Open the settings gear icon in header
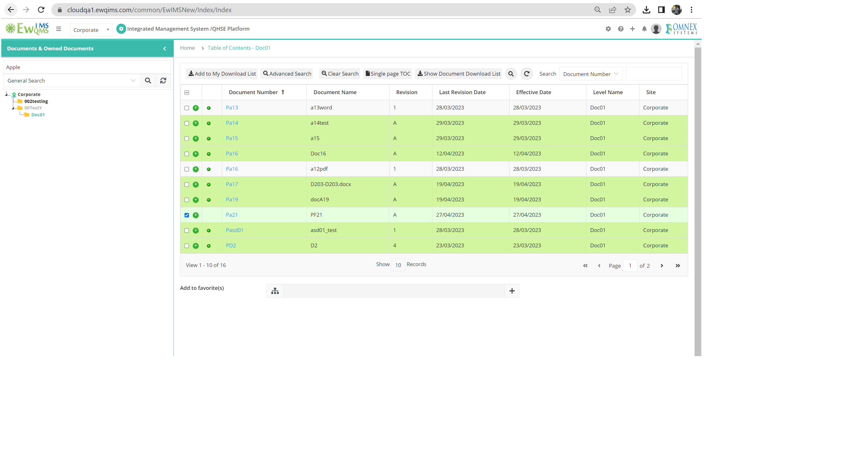This screenshot has height=454, width=868. 608,29
